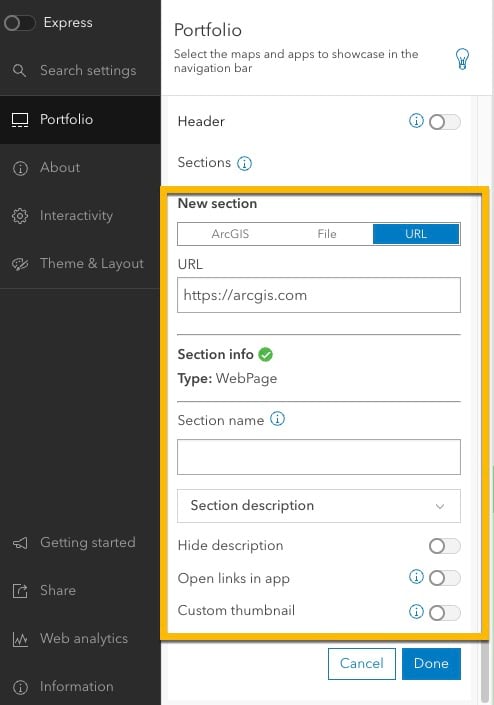The width and height of the screenshot is (494, 705).
Task: Click the Cancel button
Action: (362, 664)
